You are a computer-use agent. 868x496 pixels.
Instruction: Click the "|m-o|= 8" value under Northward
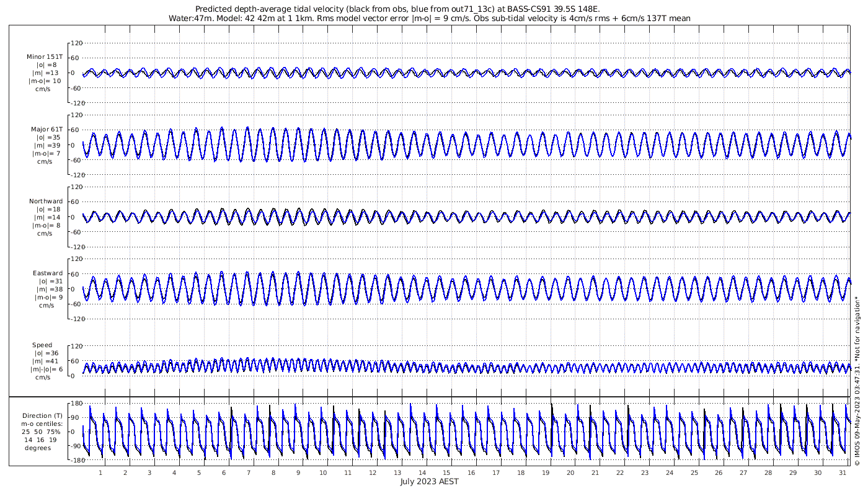[48, 226]
